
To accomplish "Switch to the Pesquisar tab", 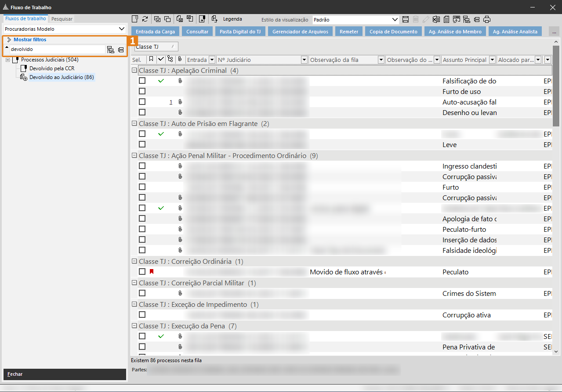I will click(x=62, y=19).
